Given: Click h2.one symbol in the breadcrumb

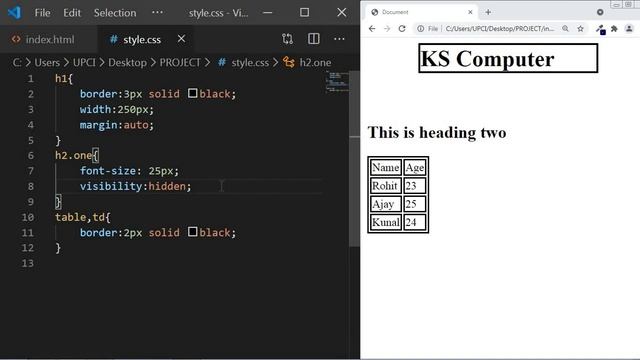Looking at the screenshot, I should (315, 62).
